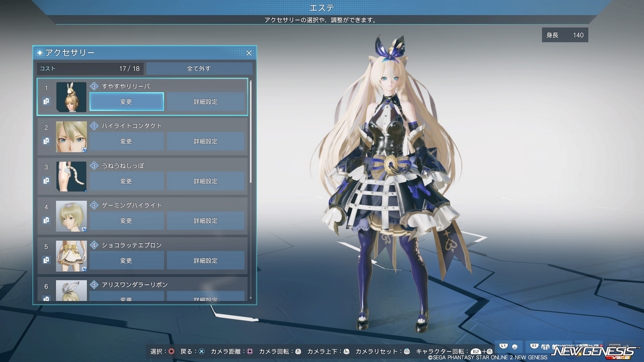
Task: Click the cost 3 badge beside ゲーミングハイライト
Action: point(94,205)
